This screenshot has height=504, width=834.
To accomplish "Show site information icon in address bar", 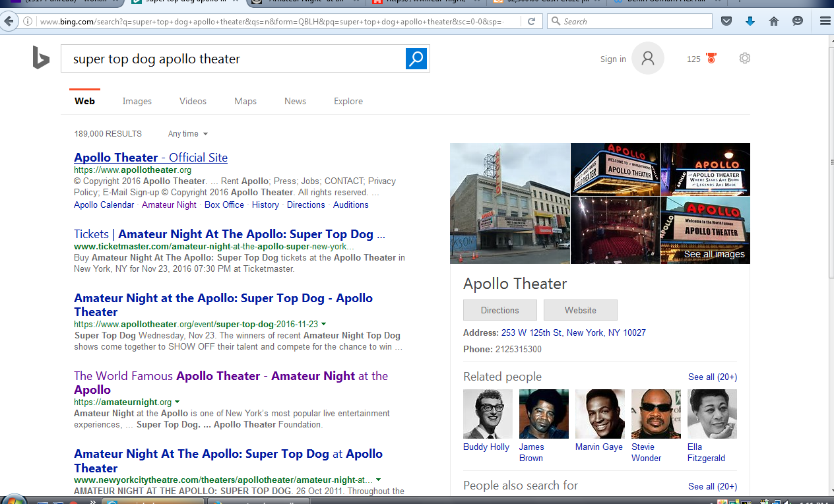I will tap(29, 22).
